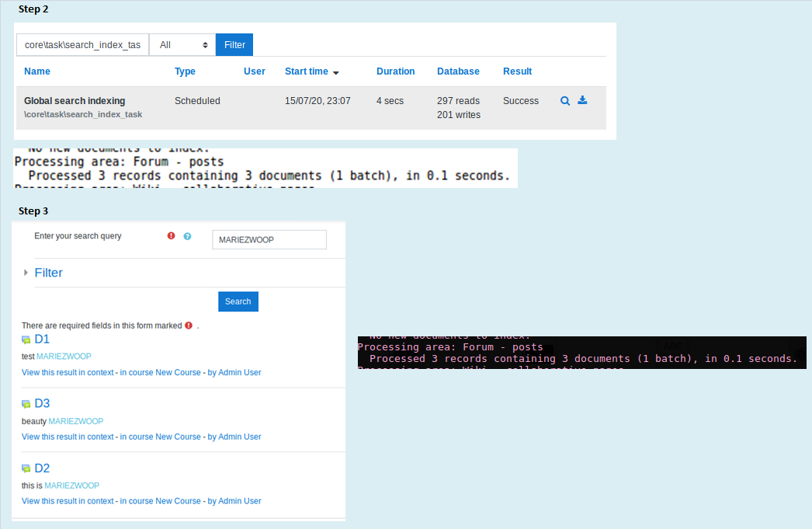Open 'by Admin User' link under D1

point(234,373)
